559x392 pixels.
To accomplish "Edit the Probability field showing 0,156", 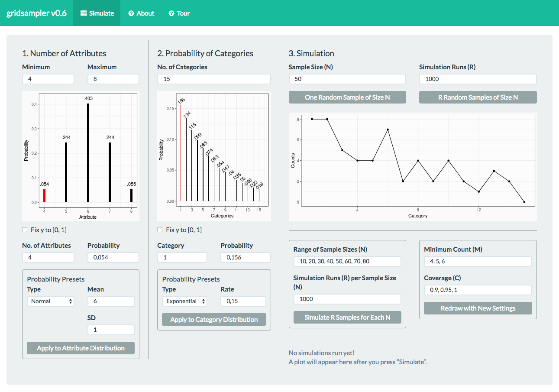I will click(x=246, y=258).
